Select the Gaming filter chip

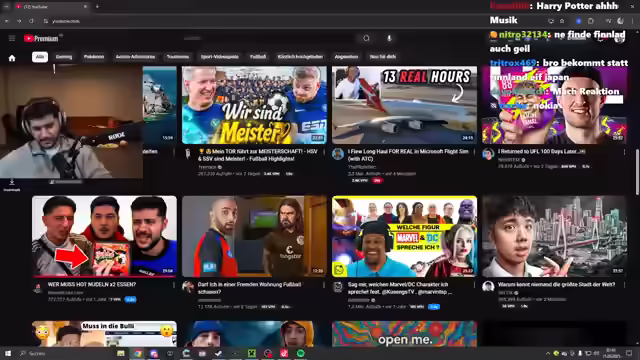64,57
